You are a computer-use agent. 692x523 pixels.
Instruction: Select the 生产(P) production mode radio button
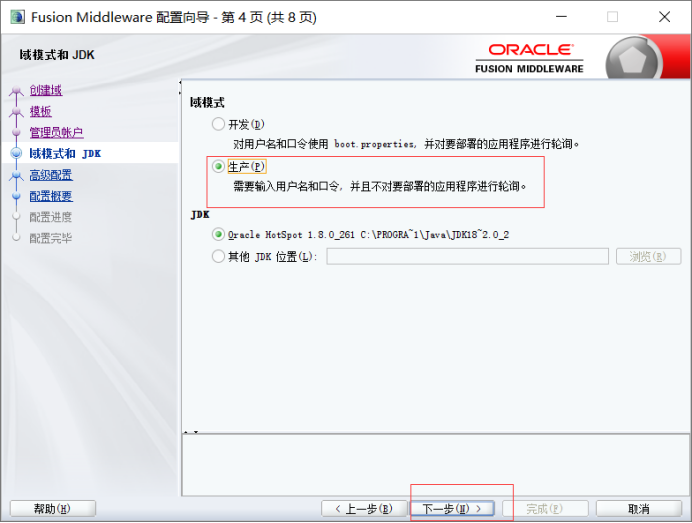click(x=219, y=167)
